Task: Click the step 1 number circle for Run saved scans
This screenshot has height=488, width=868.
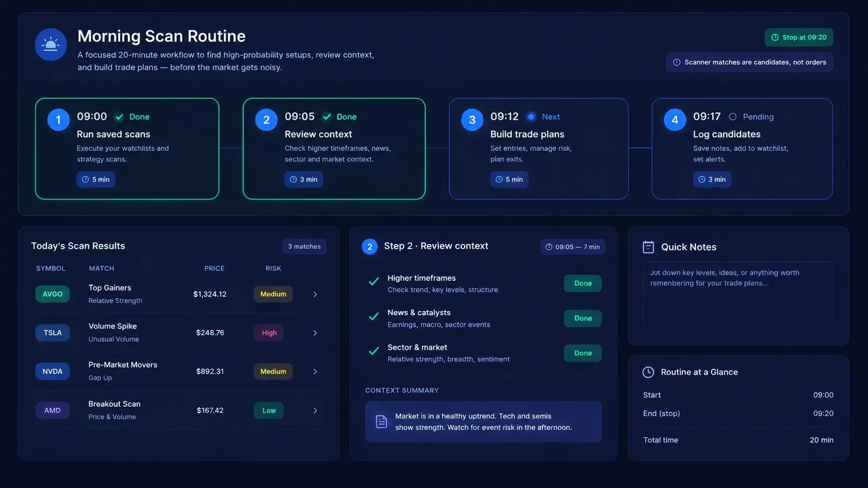Action: coord(59,120)
